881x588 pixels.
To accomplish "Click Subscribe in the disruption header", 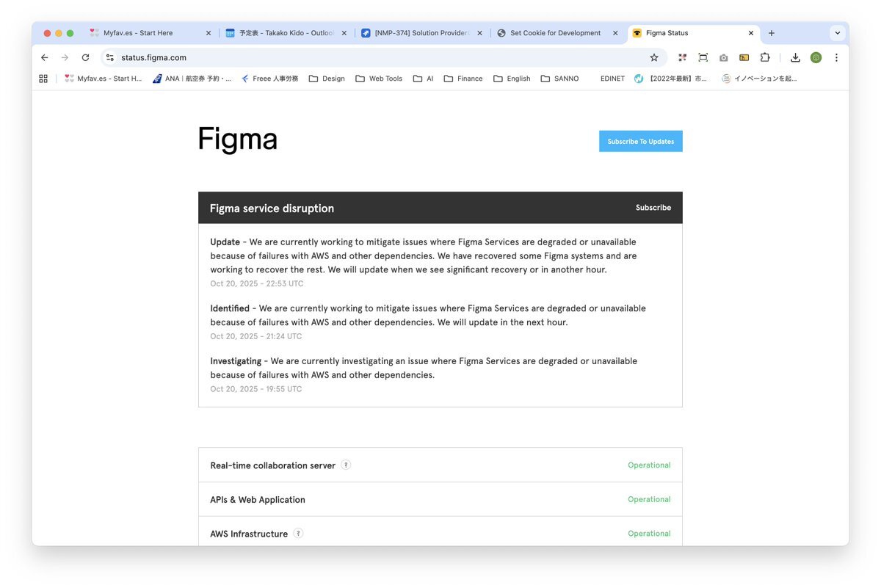I will click(x=653, y=208).
